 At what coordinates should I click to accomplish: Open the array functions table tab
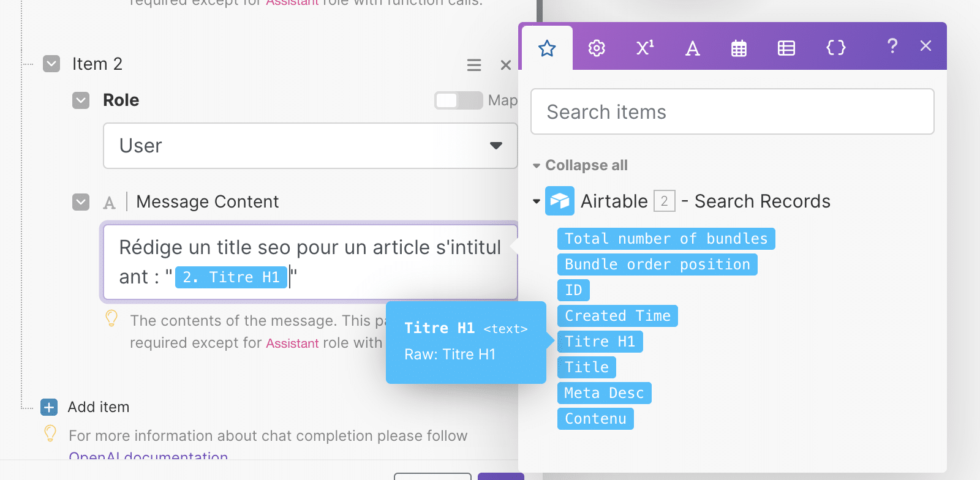coord(786,48)
